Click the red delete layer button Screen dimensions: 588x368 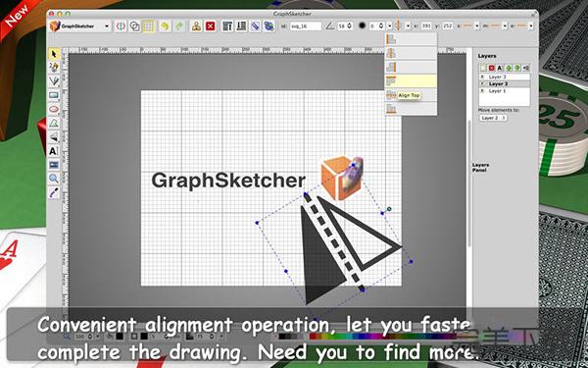[491, 68]
